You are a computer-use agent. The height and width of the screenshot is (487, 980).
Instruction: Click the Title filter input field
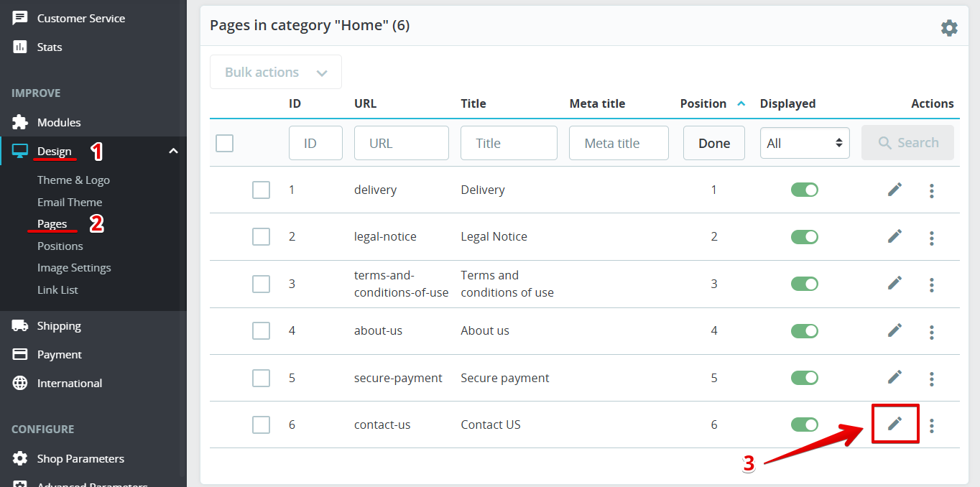click(x=509, y=143)
